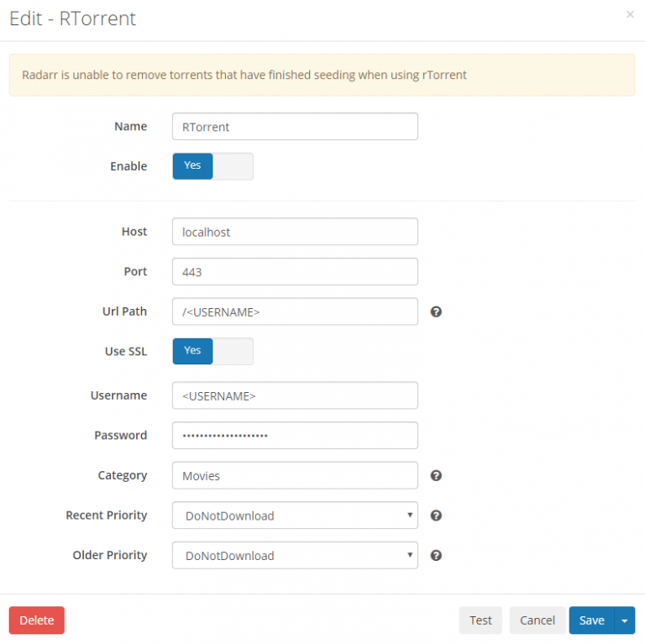Click the Url Path help icon
This screenshot has height=644, width=645.
pyautogui.click(x=436, y=312)
